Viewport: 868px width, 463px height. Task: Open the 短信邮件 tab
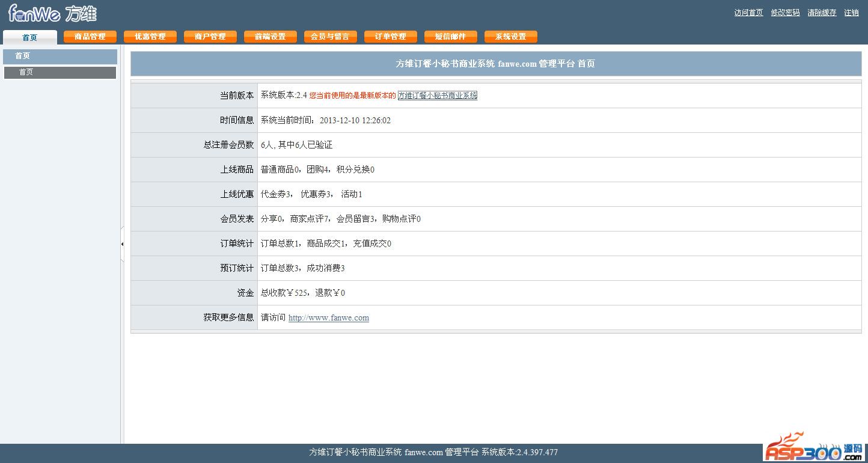451,37
